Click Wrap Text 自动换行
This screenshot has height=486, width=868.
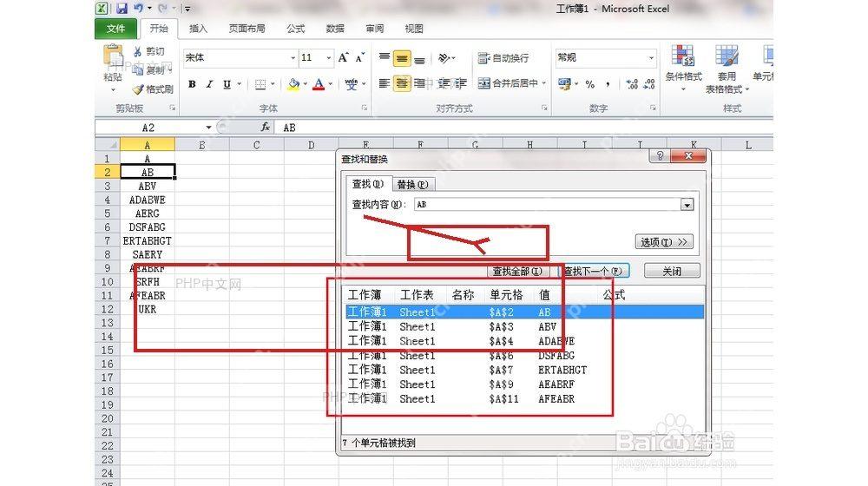coord(503,57)
